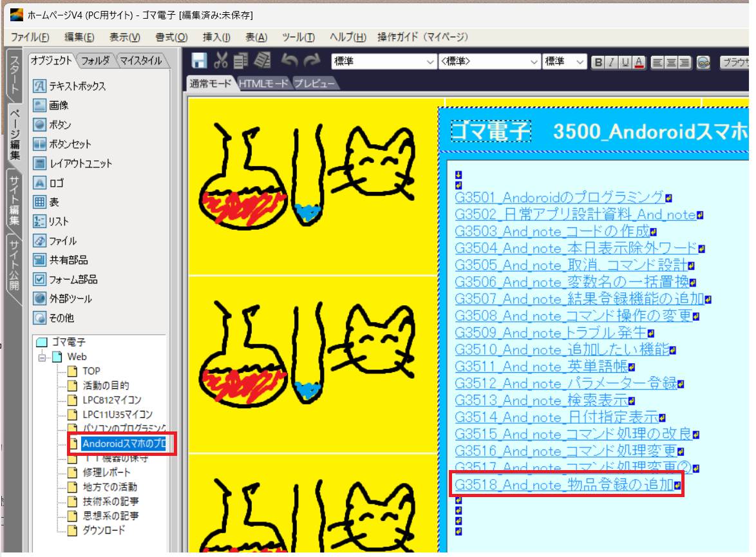Click the Copy icon in toolbar
Viewport: 756px width, 557px height.
pyautogui.click(x=241, y=61)
